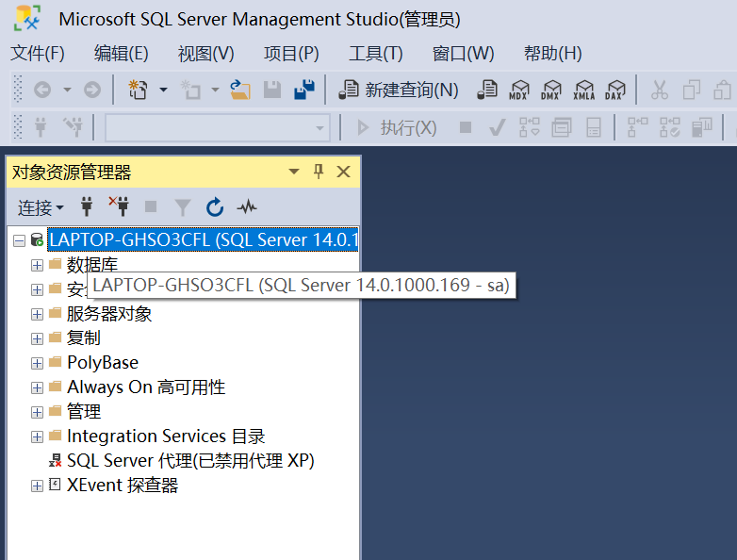The width and height of the screenshot is (737, 560).
Task: Open a new MDX query
Action: (519, 90)
